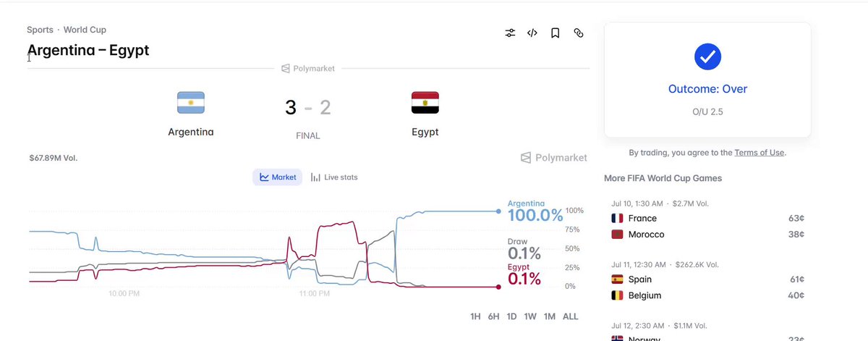This screenshot has height=341, width=868.
Task: Open the chart settings sliders icon
Action: click(511, 33)
